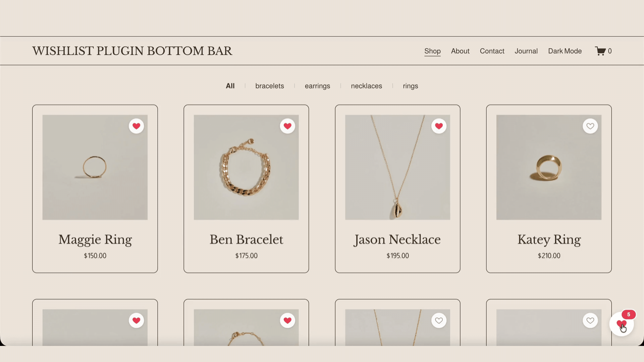Open the Maggie Ring product image

(x=95, y=167)
